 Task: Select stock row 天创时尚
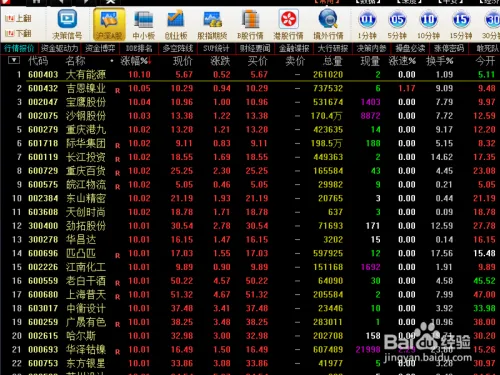[x=250, y=212]
